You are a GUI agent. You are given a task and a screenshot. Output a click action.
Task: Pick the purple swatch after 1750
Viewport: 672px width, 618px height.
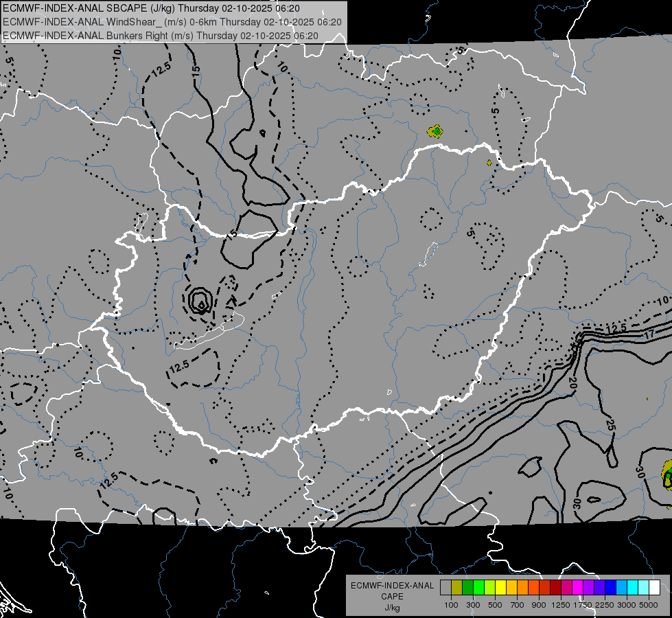pyautogui.click(x=589, y=587)
